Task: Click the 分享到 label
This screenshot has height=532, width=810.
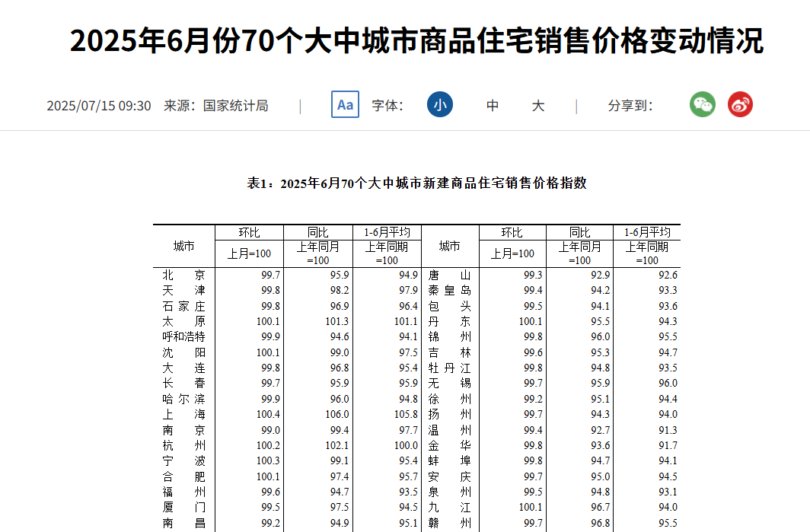Action: tap(630, 106)
